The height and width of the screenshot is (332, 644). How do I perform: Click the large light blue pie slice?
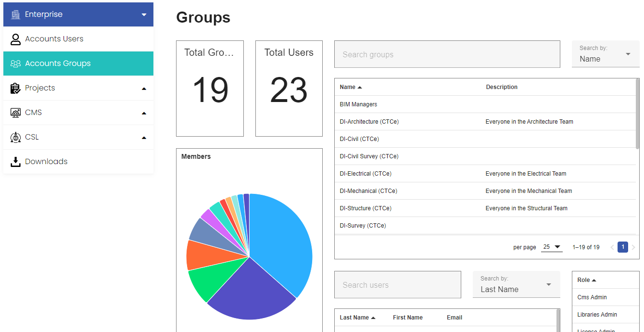pos(281,241)
